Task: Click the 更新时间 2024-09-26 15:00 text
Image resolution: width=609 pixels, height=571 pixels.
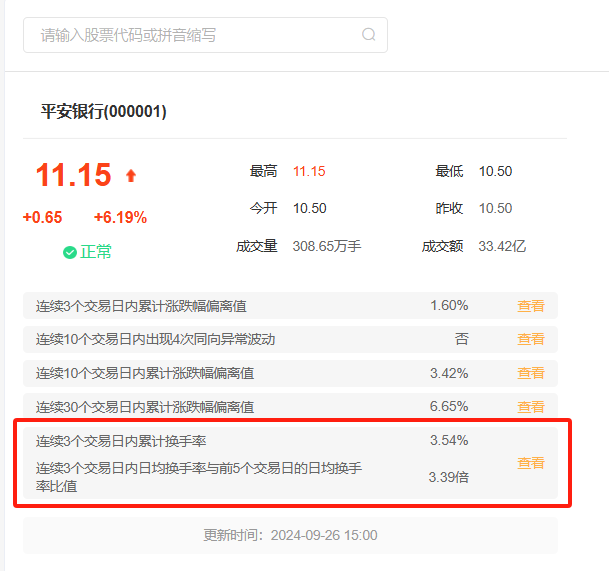Action: [291, 535]
